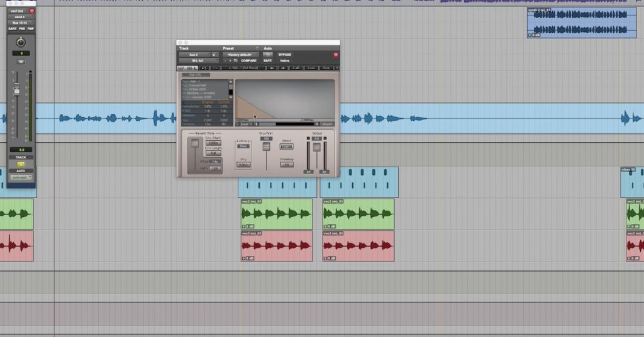Click the Dry delay 0.0ms field
The image size is (644, 337).
243,165
